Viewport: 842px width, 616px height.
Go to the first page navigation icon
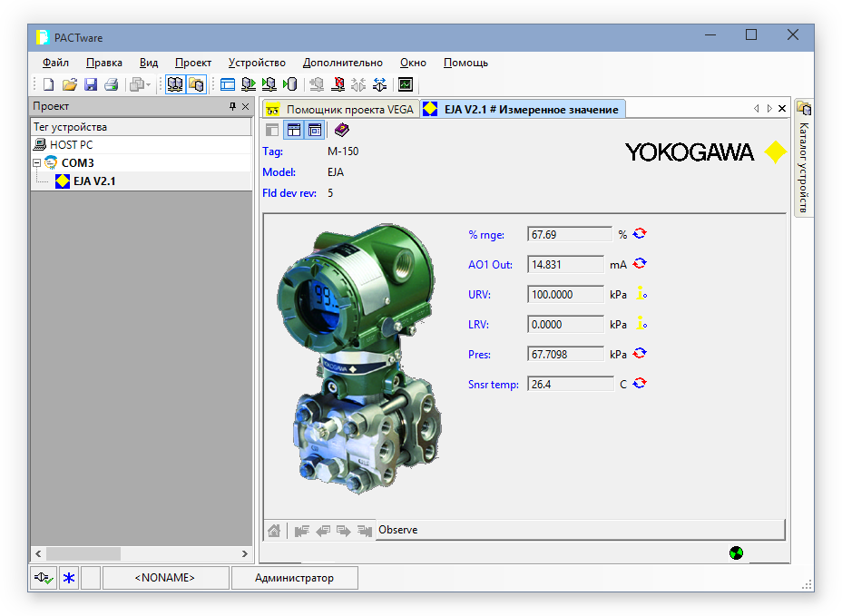302,531
